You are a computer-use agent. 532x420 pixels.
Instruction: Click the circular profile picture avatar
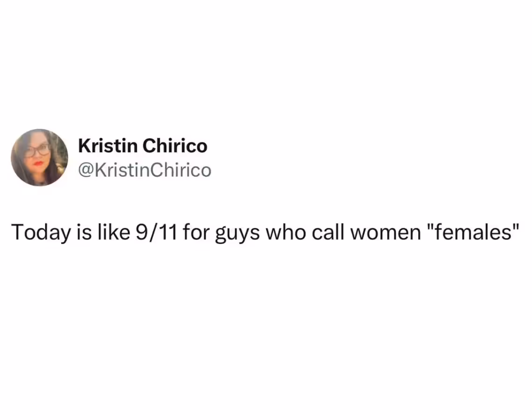pyautogui.click(x=39, y=157)
